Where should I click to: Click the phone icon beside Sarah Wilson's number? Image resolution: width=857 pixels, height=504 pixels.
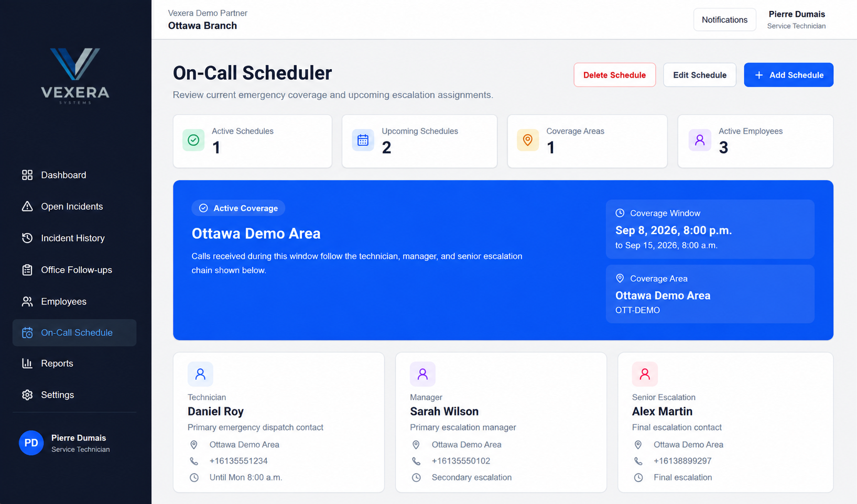[416, 461]
